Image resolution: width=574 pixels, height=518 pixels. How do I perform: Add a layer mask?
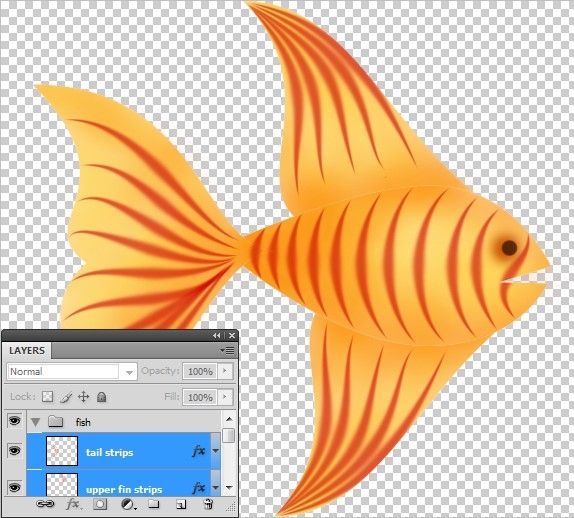[x=100, y=504]
